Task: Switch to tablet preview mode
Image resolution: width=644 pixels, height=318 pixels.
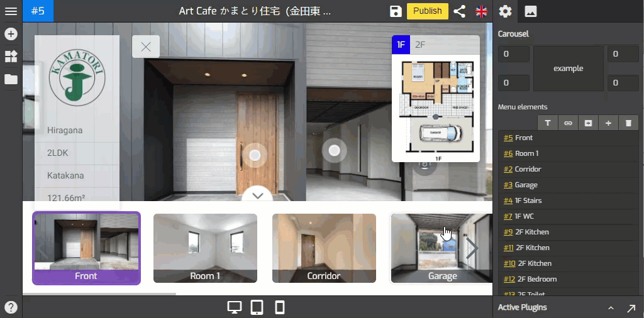Action: click(x=257, y=307)
